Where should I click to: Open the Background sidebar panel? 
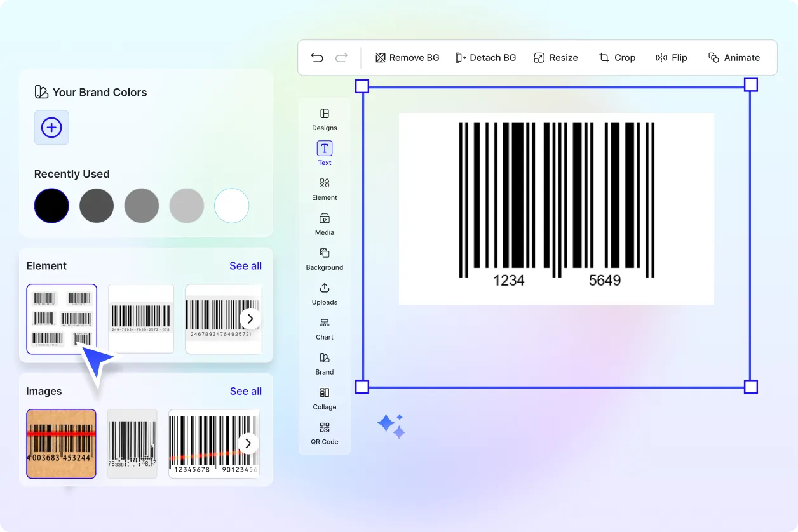(325, 258)
